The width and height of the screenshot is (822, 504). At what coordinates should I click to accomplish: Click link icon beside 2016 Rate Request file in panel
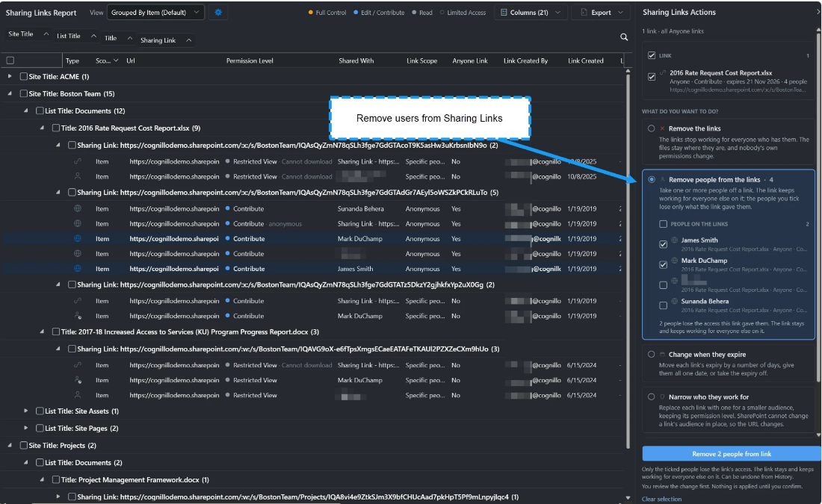coord(663,73)
